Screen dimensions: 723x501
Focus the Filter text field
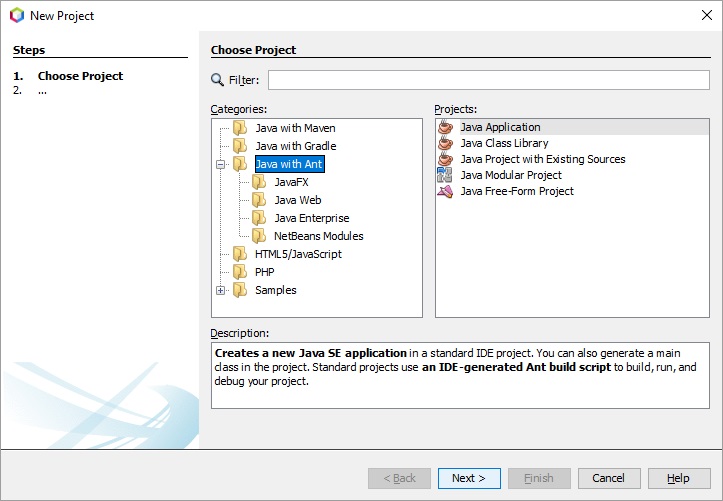pyautogui.click(x=489, y=80)
